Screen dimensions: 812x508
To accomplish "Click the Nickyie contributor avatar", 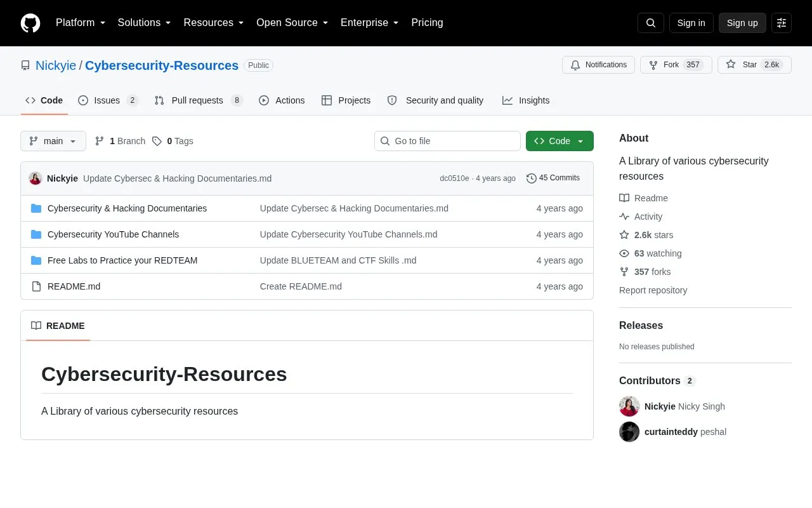I will 629,406.
